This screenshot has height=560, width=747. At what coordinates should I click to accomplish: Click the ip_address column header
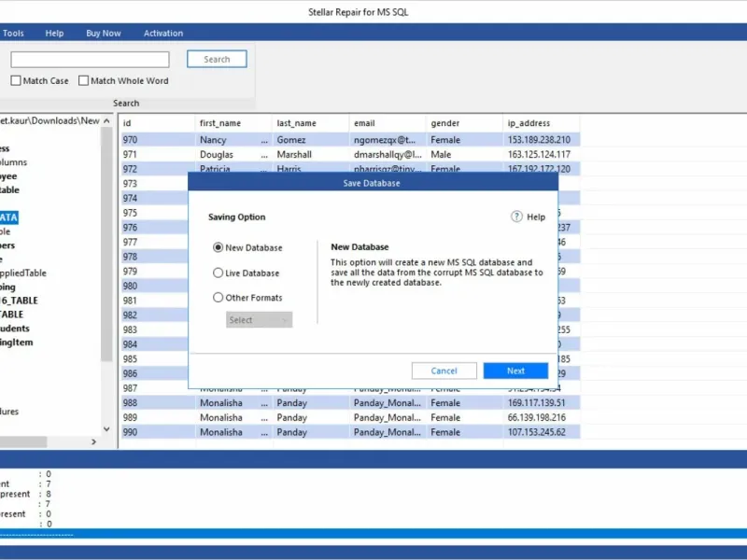(542, 123)
